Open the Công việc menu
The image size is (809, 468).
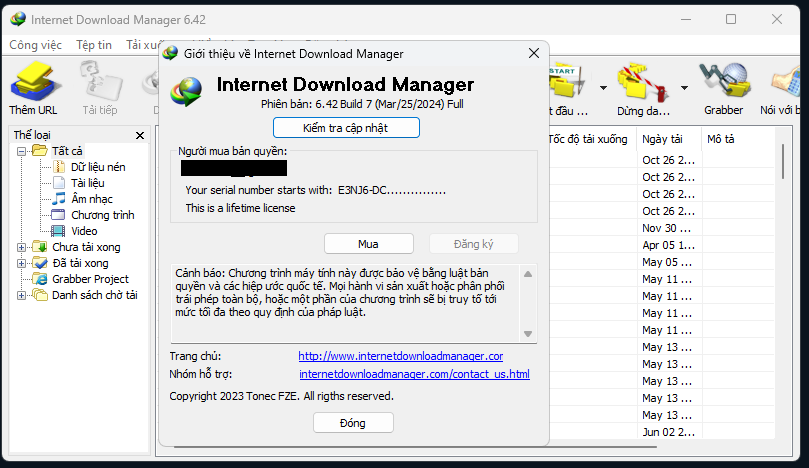point(36,45)
